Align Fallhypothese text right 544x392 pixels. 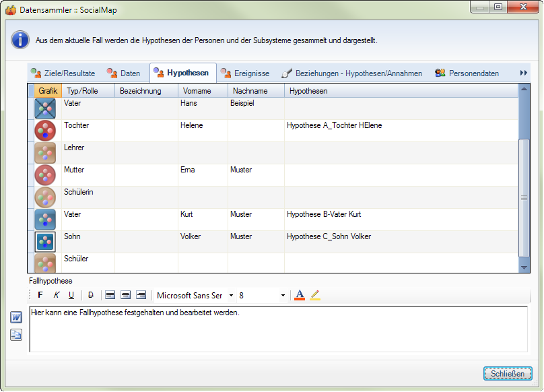141,295
